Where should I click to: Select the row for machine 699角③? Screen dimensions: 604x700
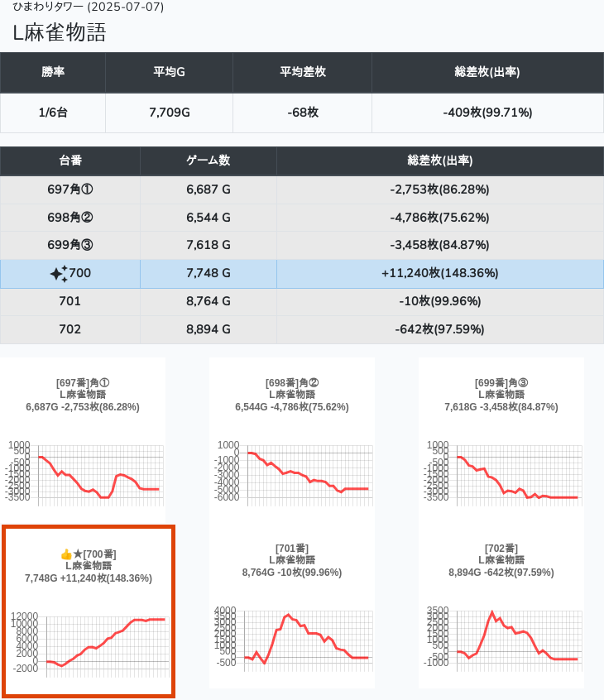pos(302,245)
